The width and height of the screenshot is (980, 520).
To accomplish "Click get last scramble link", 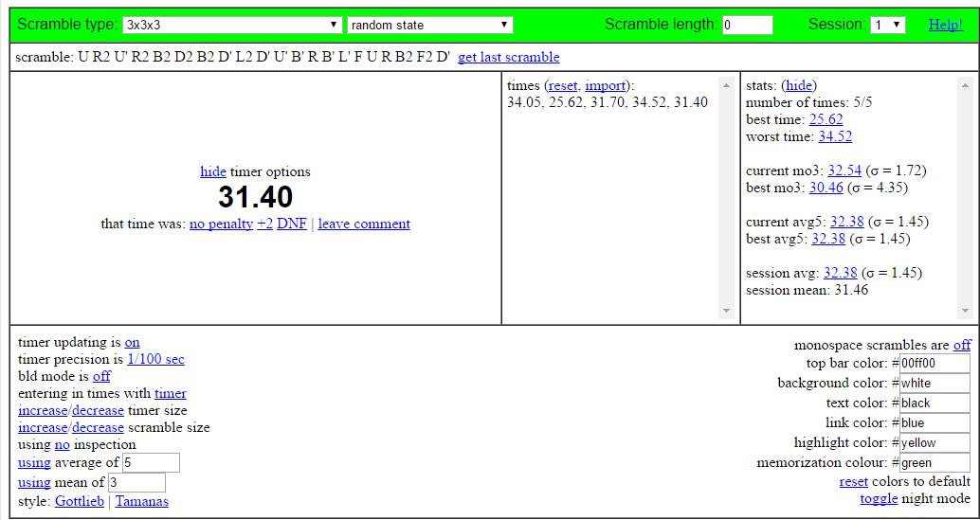I will (509, 58).
